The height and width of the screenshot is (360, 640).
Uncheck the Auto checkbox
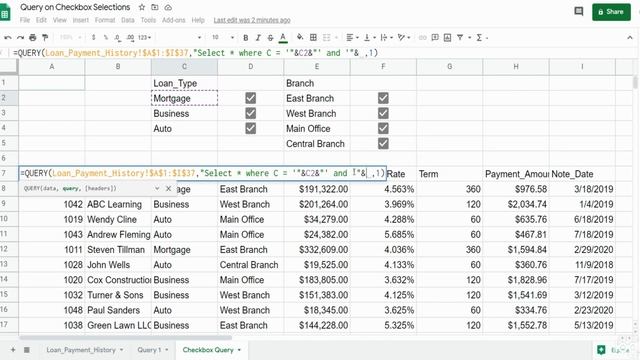point(251,128)
